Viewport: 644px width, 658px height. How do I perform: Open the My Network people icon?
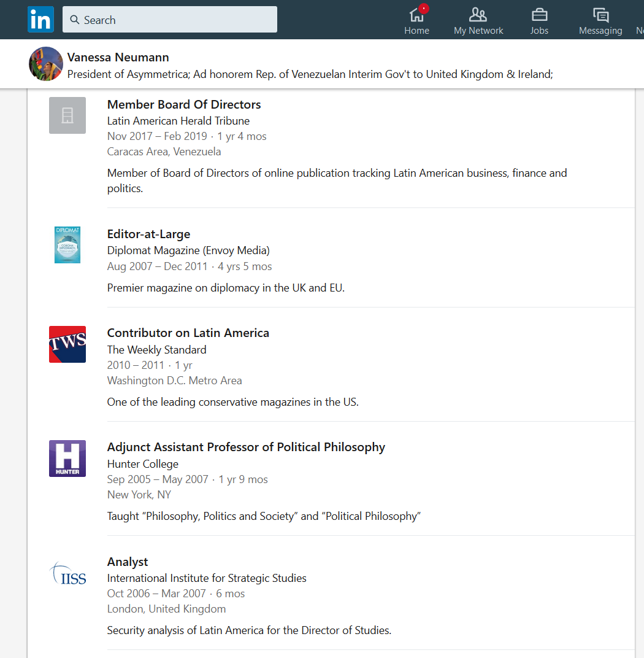click(x=478, y=15)
